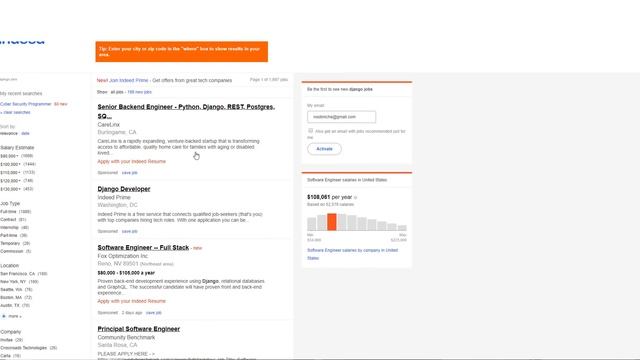Tick the recommended jobs email checkbox
This screenshot has width=640, height=360.
[x=311, y=131]
